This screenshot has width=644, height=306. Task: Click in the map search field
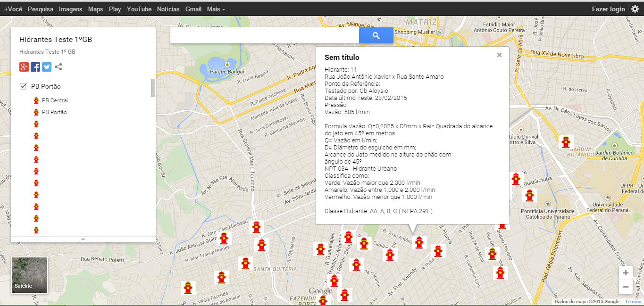click(x=264, y=35)
